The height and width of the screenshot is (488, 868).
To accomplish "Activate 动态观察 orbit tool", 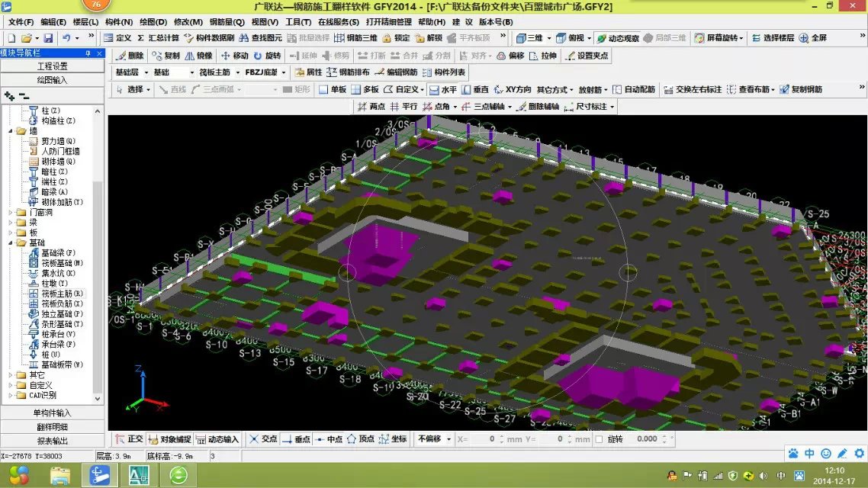I will (618, 38).
